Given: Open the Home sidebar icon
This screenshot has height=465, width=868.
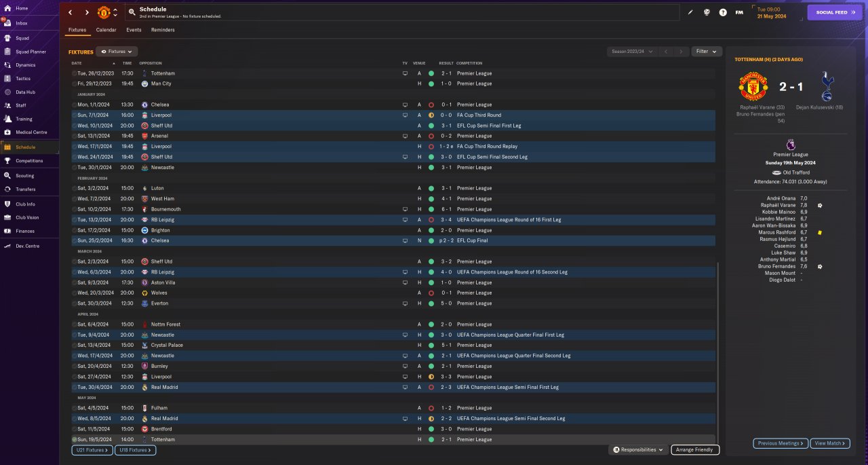Looking at the screenshot, I should click(x=7, y=8).
